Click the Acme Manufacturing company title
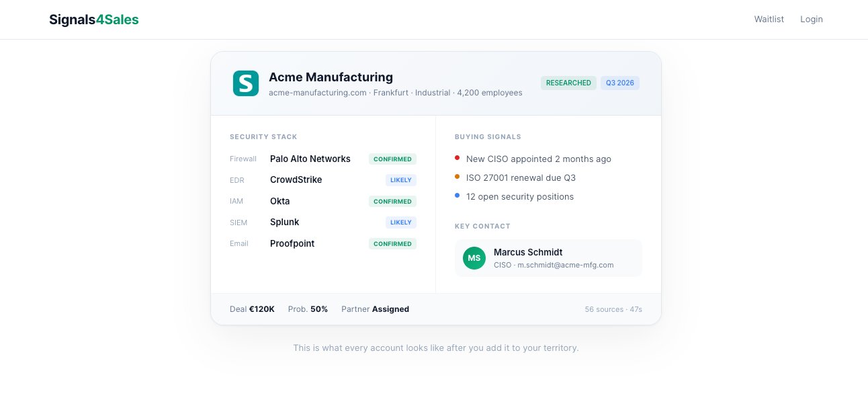This screenshot has width=868, height=404. (331, 77)
